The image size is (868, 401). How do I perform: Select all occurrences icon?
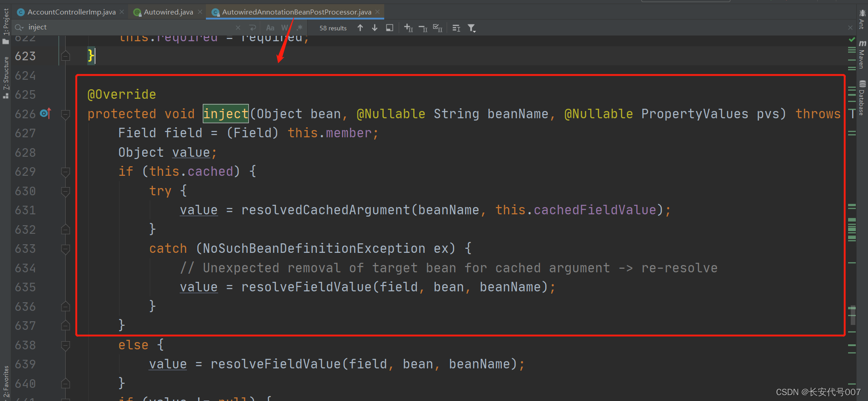tap(438, 28)
